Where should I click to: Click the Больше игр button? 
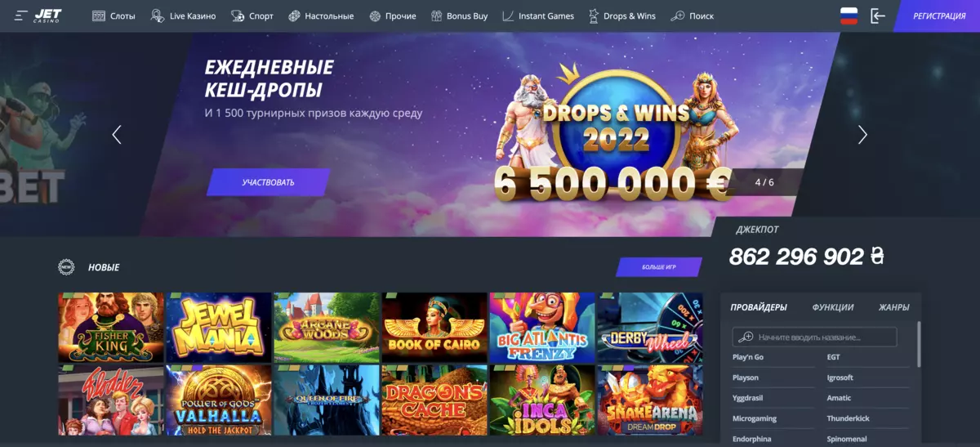click(658, 267)
